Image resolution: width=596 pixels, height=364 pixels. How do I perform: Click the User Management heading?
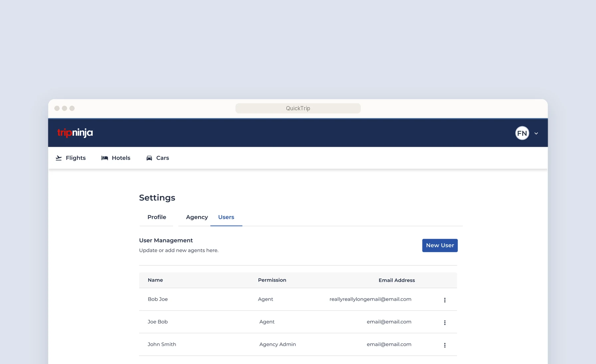pos(166,240)
